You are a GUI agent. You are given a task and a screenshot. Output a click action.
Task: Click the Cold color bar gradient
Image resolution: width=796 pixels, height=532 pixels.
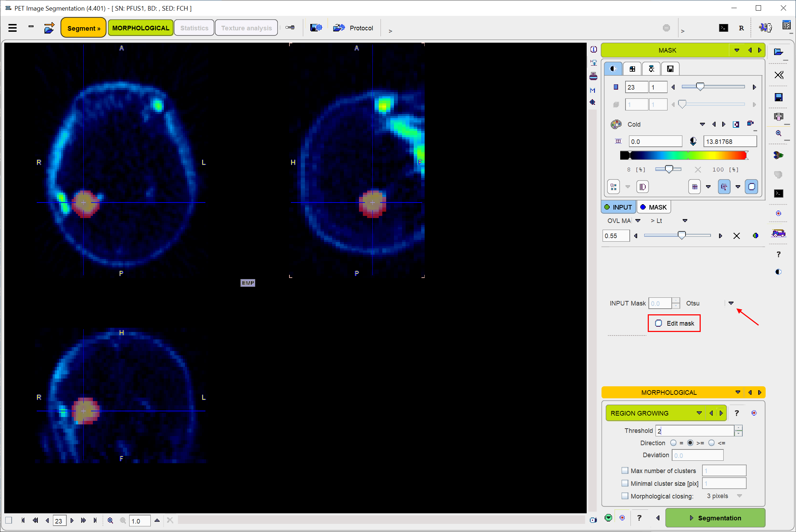[684, 155]
